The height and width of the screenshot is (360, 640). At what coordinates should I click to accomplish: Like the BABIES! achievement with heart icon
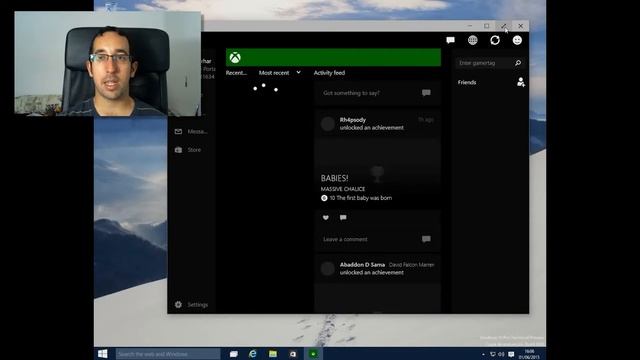(325, 218)
